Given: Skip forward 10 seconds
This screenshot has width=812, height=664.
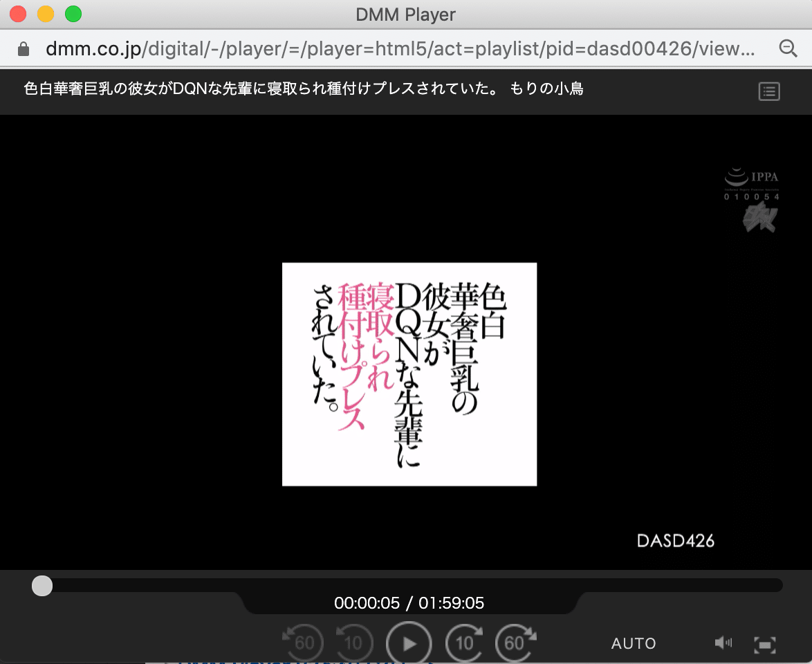Looking at the screenshot, I should (465, 643).
